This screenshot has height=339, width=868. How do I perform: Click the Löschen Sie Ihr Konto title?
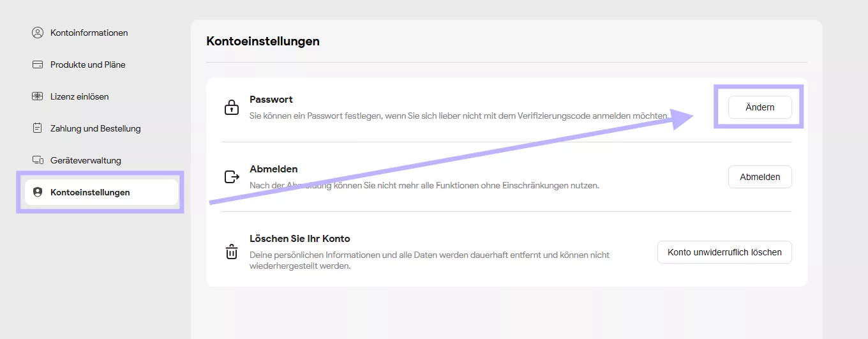coord(300,239)
